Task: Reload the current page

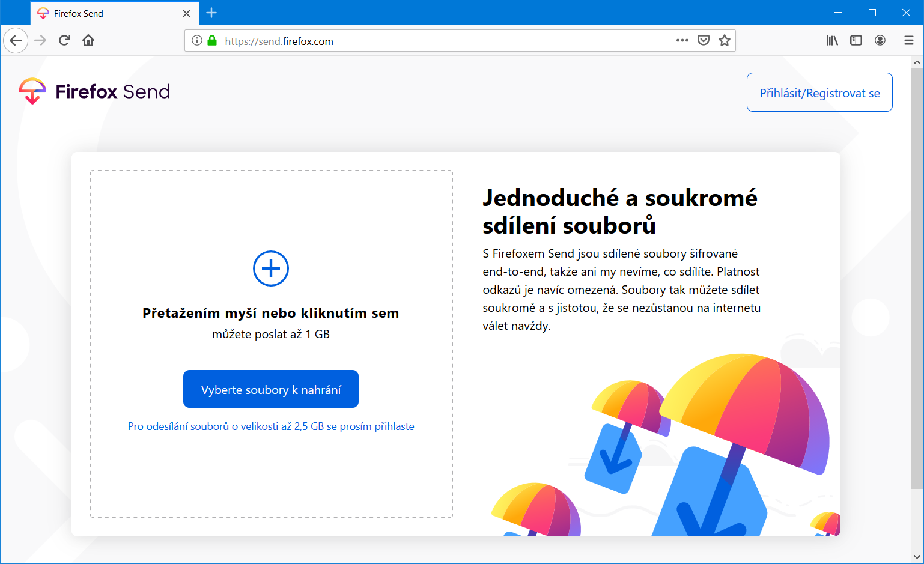Action: point(64,40)
